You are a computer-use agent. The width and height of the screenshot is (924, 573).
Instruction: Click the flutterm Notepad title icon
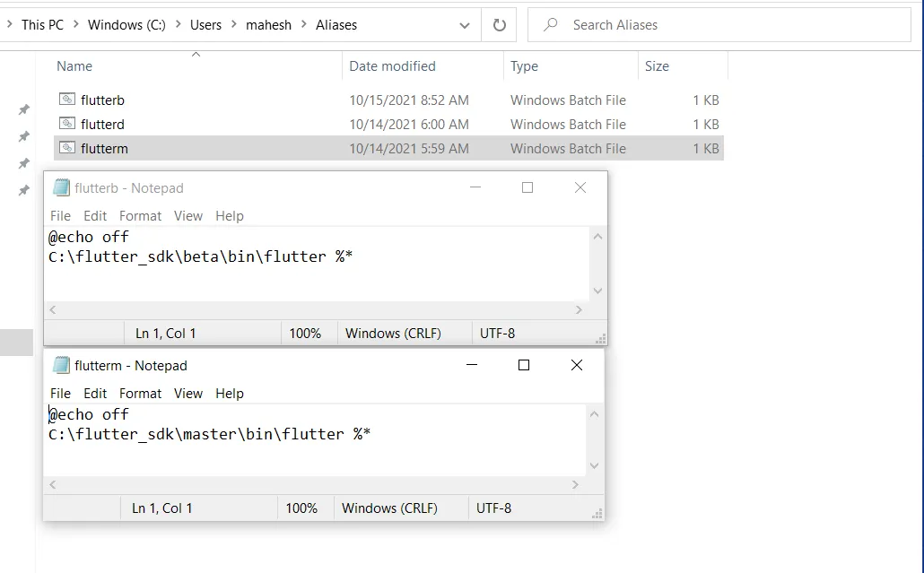pos(61,365)
